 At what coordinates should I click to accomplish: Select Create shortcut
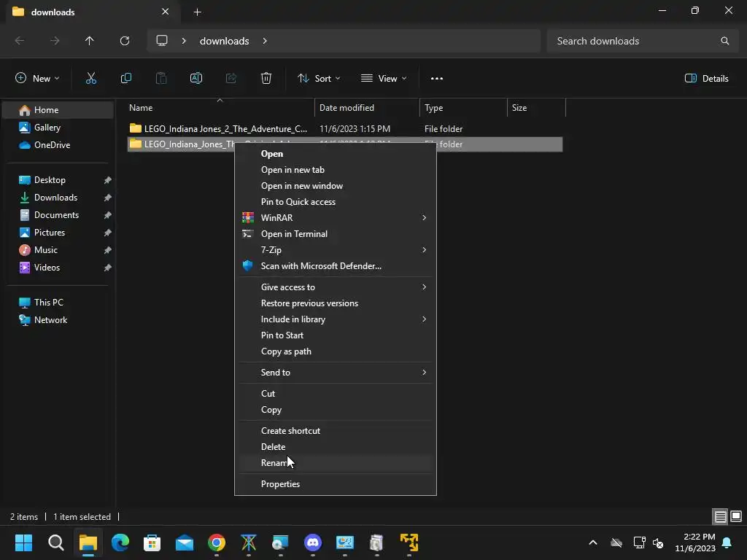pos(335,431)
